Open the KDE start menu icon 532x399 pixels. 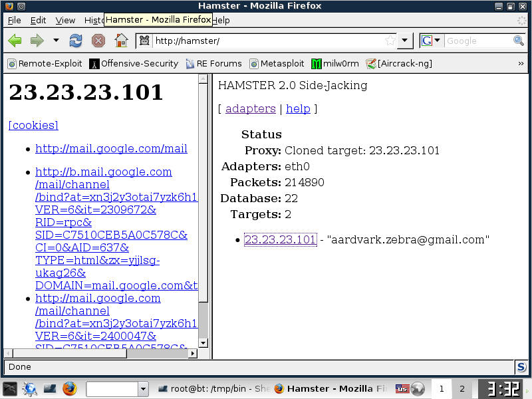tap(9, 388)
